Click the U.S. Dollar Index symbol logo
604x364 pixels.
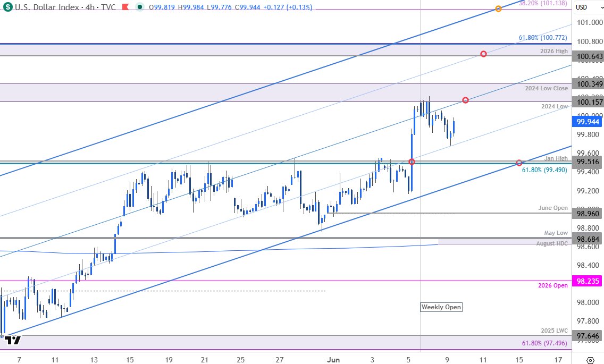7,7
